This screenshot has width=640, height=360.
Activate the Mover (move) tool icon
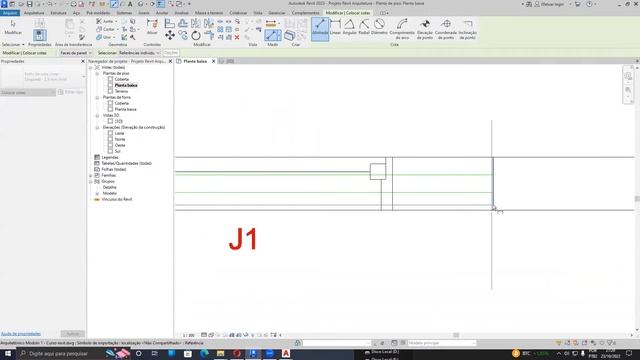click(x=170, y=36)
